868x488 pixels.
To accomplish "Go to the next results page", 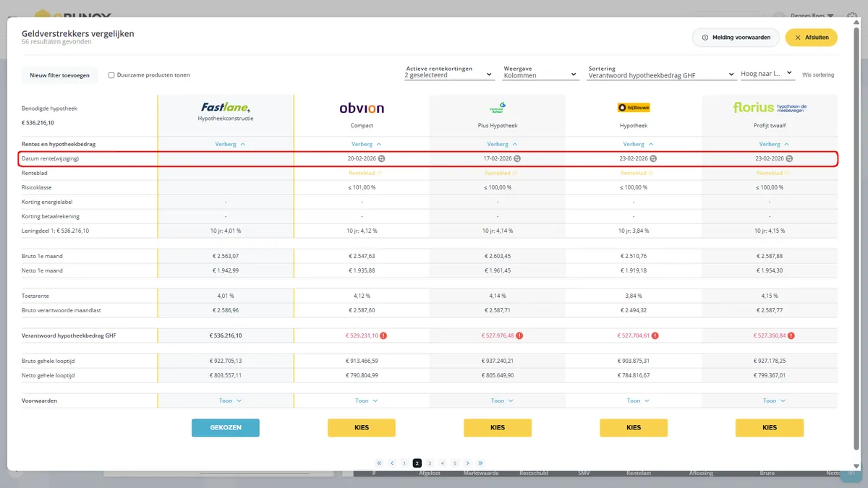I will click(468, 463).
